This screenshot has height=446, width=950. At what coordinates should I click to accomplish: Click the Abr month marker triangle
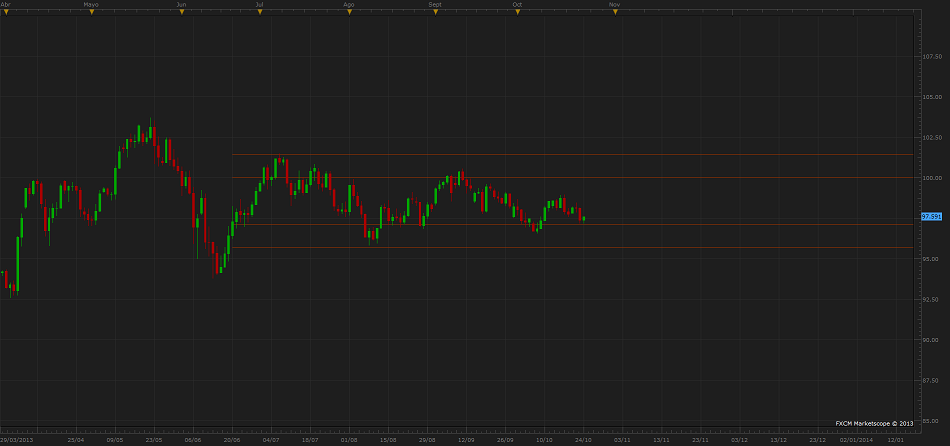pyautogui.click(x=4, y=12)
